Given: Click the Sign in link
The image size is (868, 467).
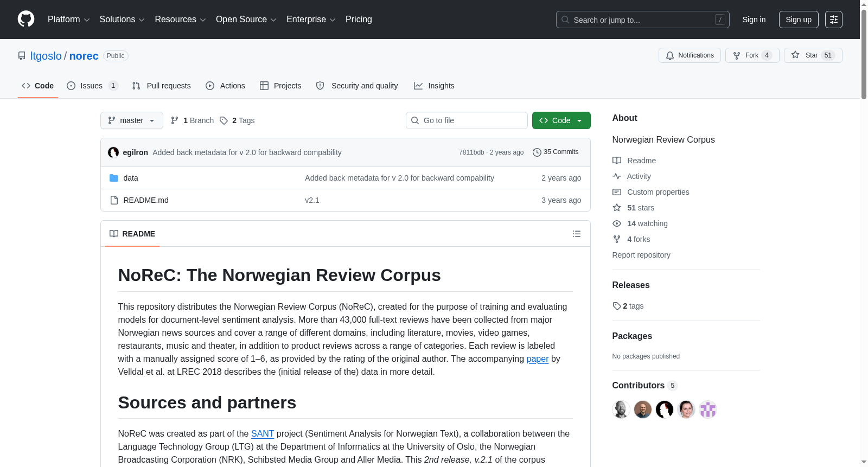Looking at the screenshot, I should 754,20.
